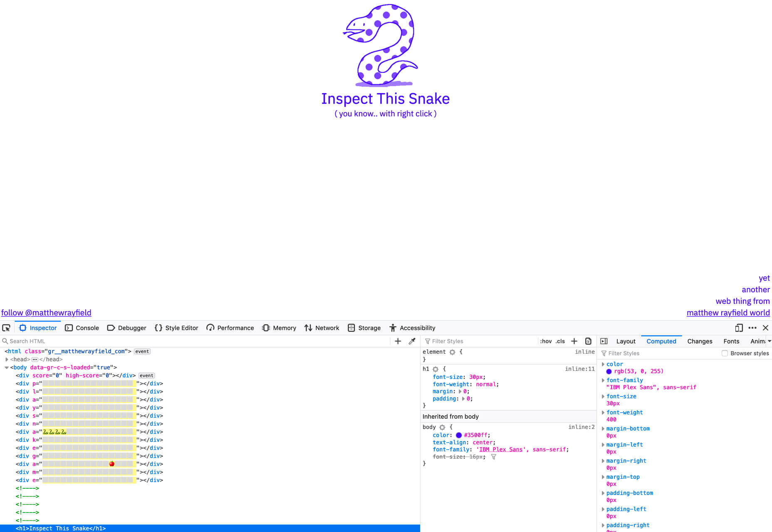772x532 pixels.
Task: Open the DevTools three-dots options menu
Action: pyautogui.click(x=752, y=328)
